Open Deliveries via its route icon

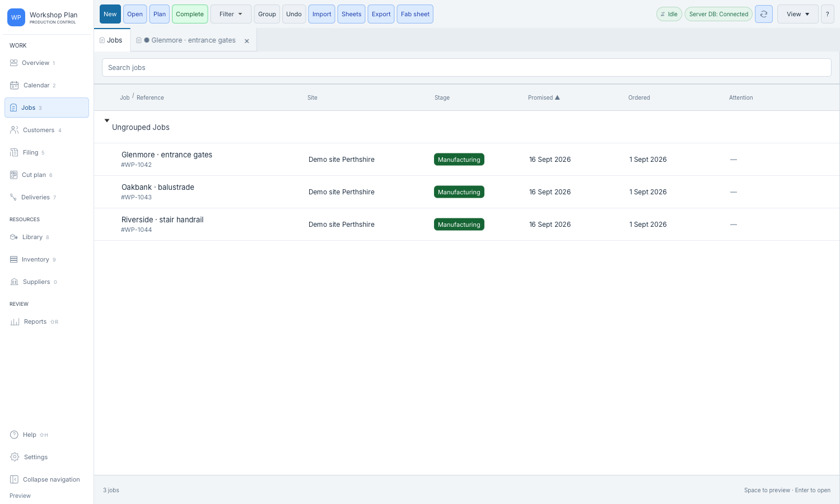point(13,198)
